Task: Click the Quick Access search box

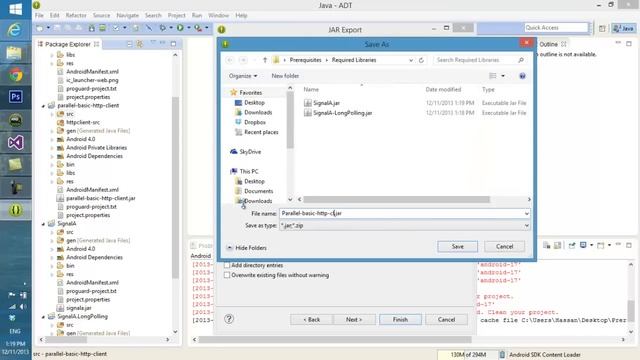Action: click(x=556, y=28)
